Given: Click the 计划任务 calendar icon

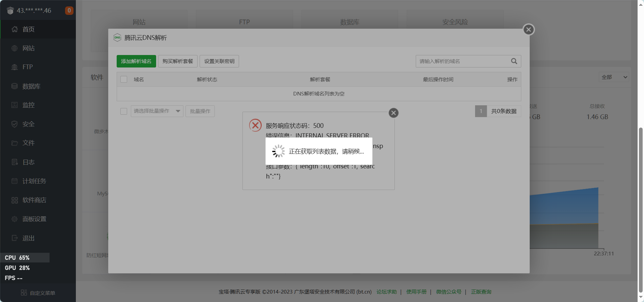Looking at the screenshot, I should pyautogui.click(x=14, y=181).
